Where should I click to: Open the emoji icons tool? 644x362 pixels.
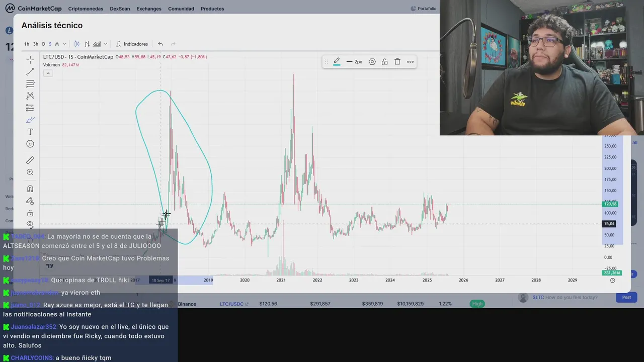coord(30,144)
